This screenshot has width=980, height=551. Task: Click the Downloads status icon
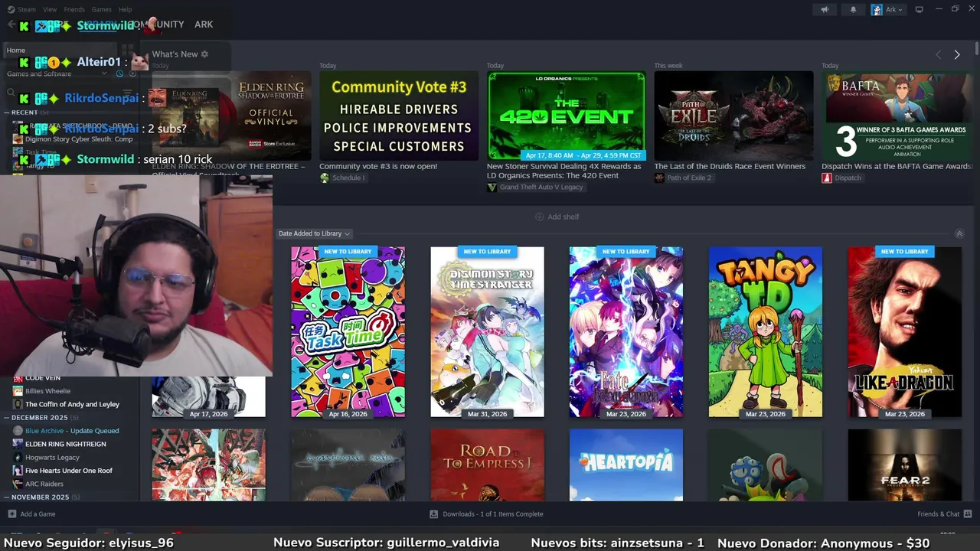[x=434, y=514]
